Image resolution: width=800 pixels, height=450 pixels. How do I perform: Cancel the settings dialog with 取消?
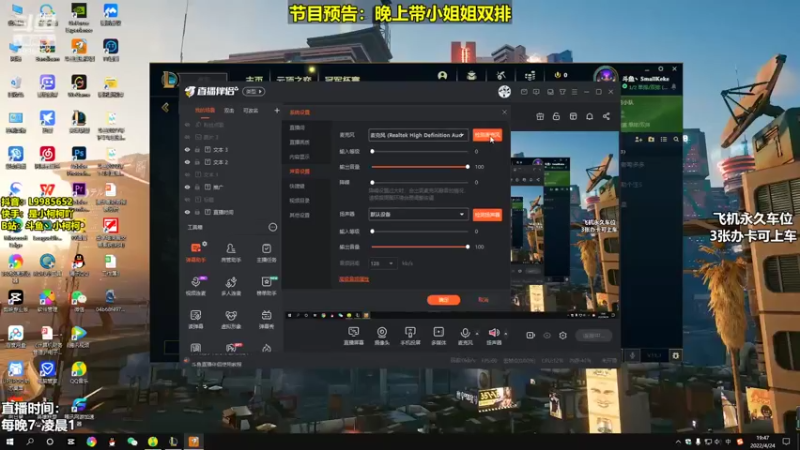pos(483,300)
